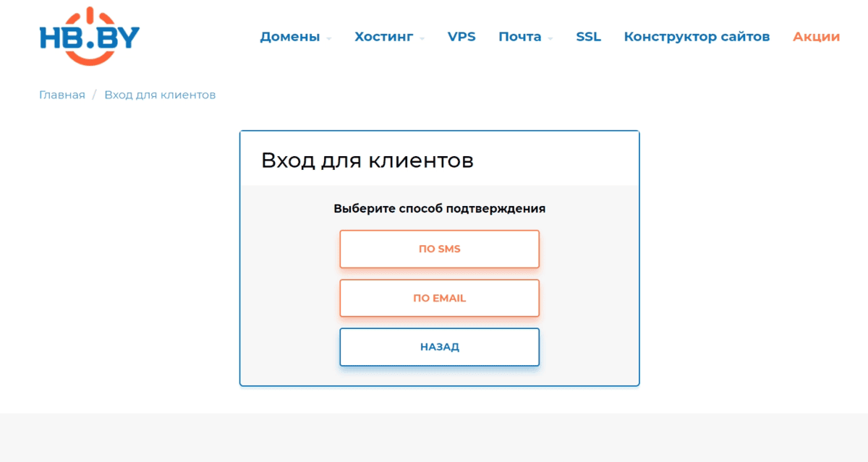The height and width of the screenshot is (462, 868).
Task: Go to the VPS section
Action: (x=461, y=37)
